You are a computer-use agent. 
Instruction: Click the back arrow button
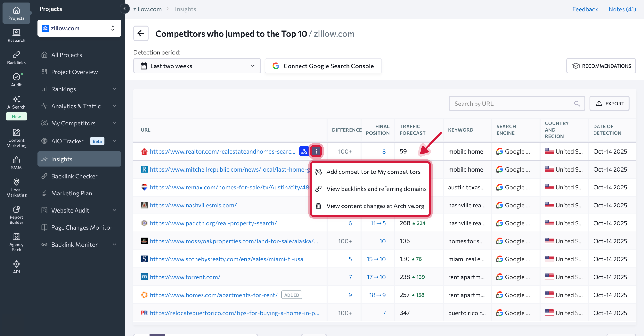pyautogui.click(x=141, y=34)
